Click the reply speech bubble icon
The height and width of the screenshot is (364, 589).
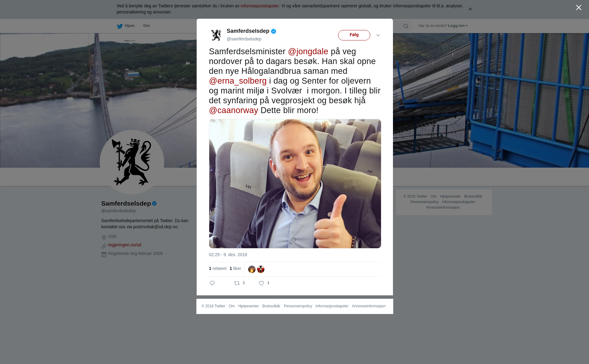(212, 283)
